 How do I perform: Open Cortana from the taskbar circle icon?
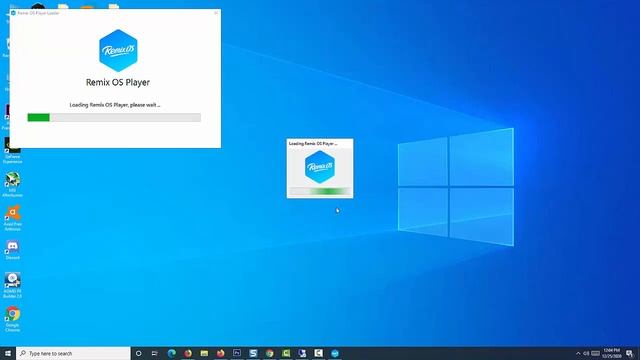[138, 353]
